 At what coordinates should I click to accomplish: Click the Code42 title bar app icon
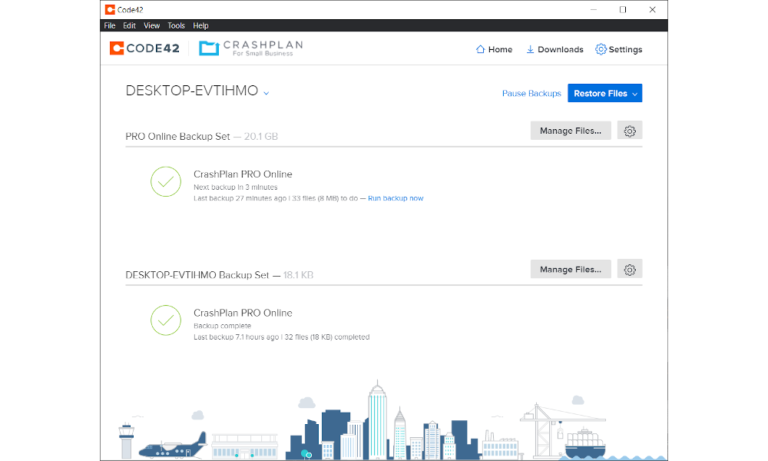tap(110, 9)
